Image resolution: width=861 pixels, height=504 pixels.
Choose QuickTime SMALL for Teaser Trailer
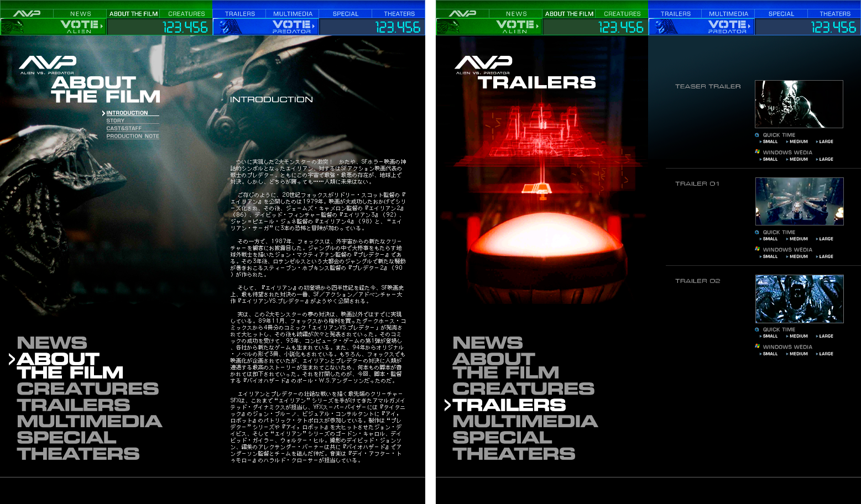(769, 141)
